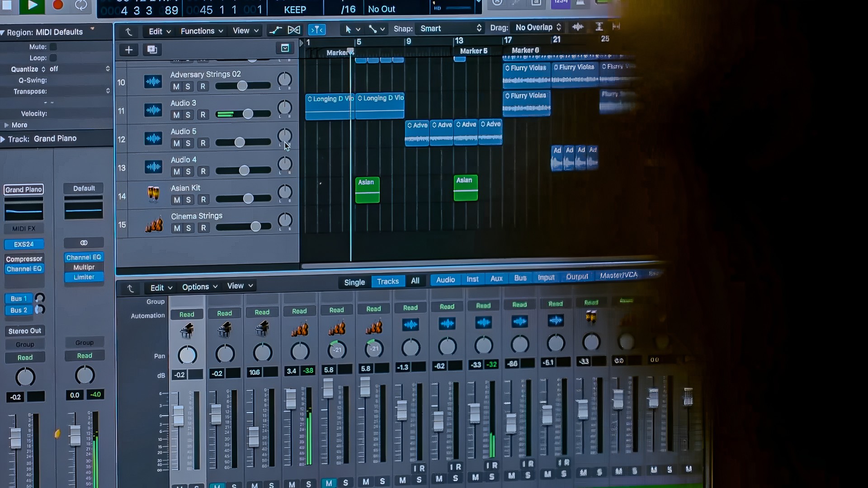This screenshot has width=868, height=488.
Task: Open the Snap Smart dropdown
Action: coord(450,28)
